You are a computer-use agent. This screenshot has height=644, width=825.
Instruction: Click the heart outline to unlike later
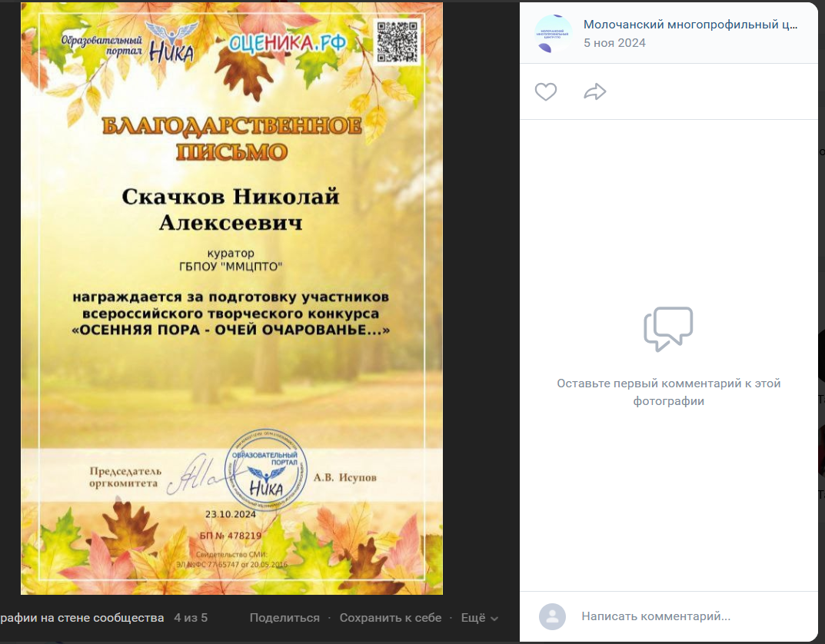coord(546,91)
